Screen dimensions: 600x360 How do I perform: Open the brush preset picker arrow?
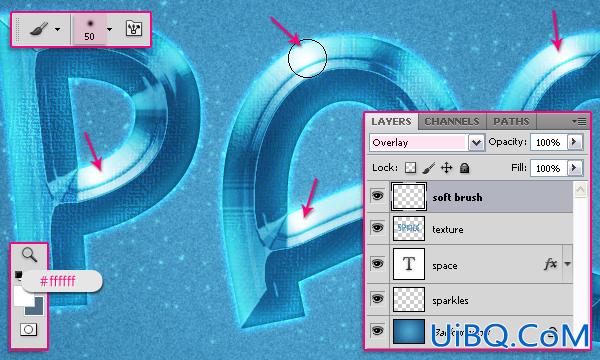110,29
